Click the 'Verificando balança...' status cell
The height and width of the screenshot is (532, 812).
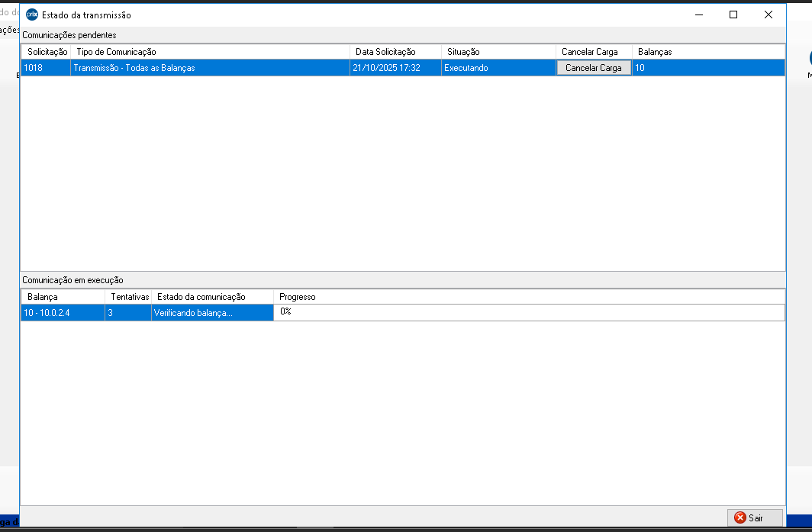[x=212, y=313]
